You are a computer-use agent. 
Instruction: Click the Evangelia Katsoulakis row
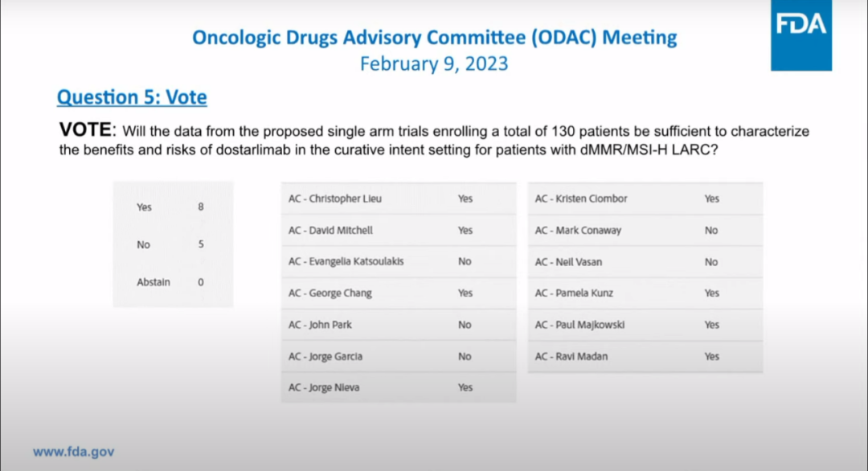[x=398, y=261]
